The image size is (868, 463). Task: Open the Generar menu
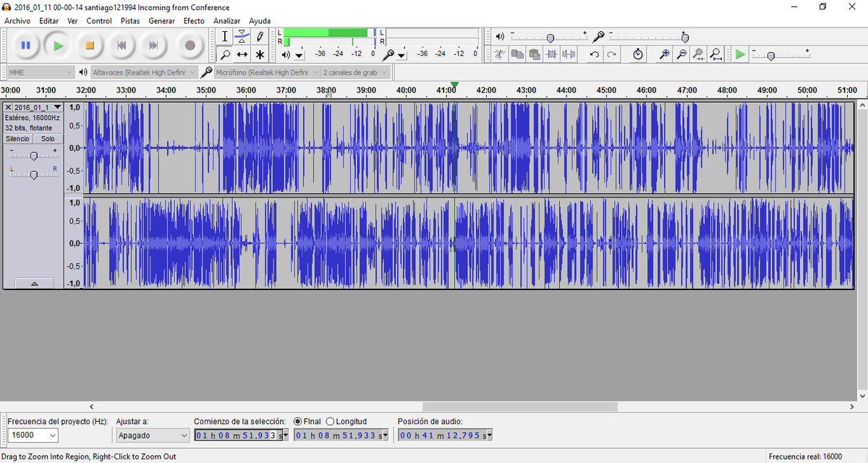coord(162,21)
